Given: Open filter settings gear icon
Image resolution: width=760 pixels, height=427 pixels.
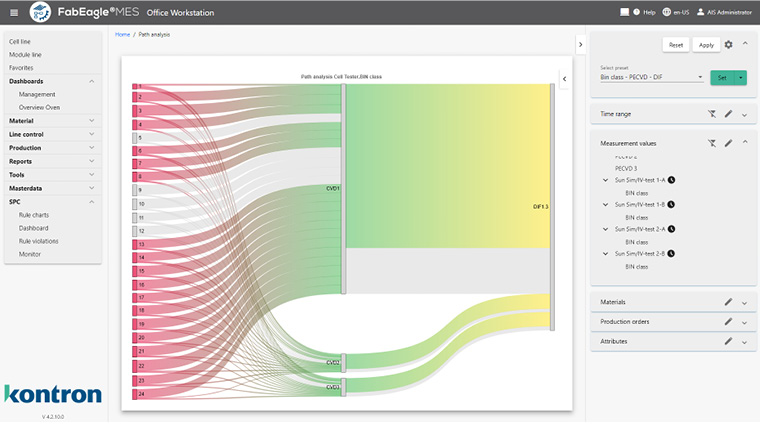Looking at the screenshot, I should coord(729,45).
